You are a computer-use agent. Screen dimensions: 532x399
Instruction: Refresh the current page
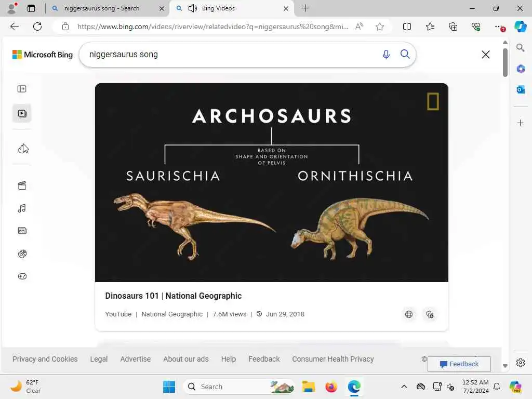coord(37,26)
